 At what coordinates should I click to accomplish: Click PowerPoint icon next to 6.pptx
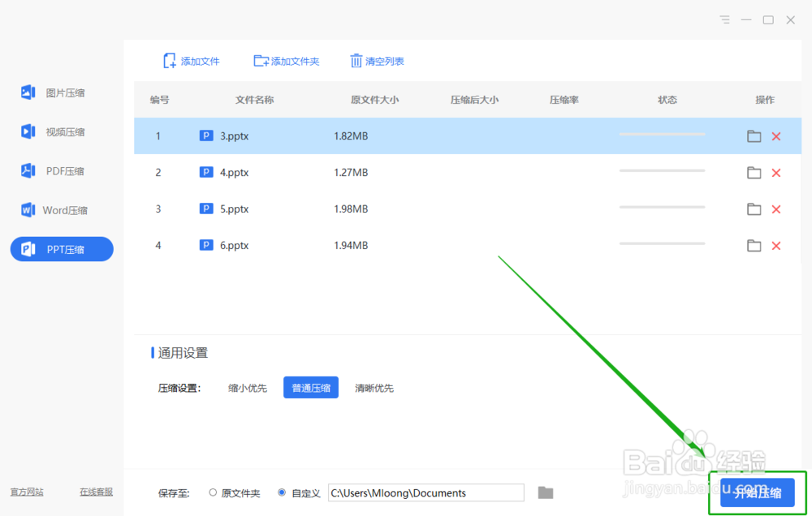coord(206,245)
